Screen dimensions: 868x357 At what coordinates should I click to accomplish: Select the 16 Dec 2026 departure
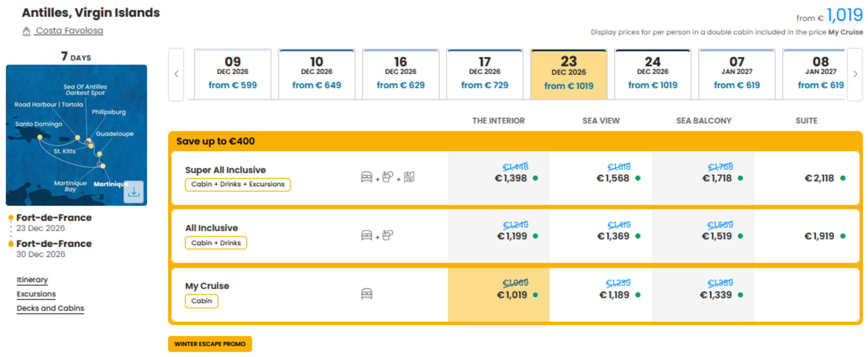pyautogui.click(x=401, y=74)
